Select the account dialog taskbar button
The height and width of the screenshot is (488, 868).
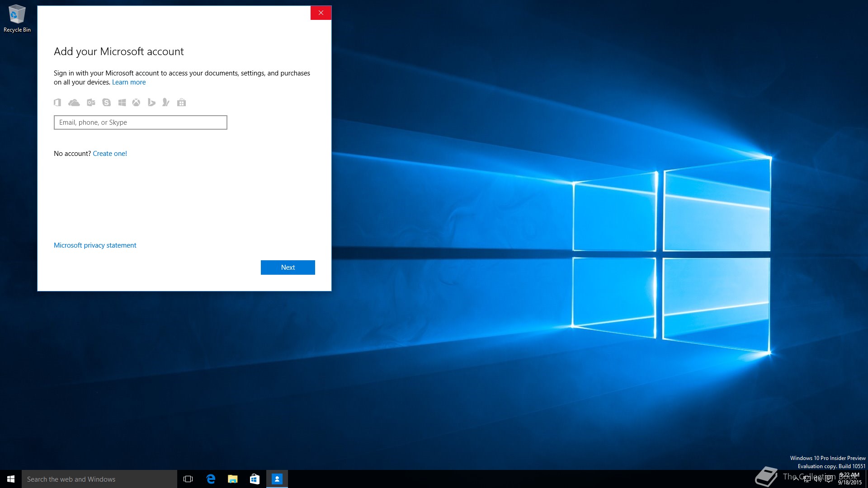point(277,479)
